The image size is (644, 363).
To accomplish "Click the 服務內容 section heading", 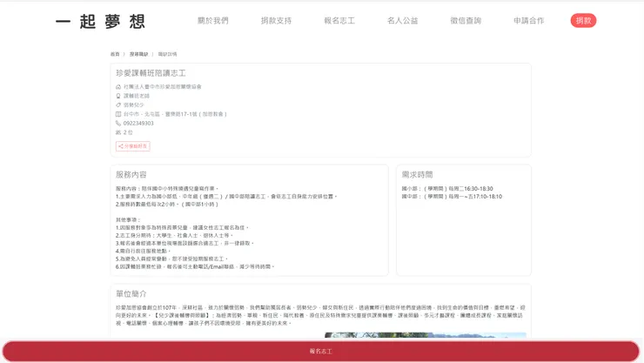I will coord(131,174).
